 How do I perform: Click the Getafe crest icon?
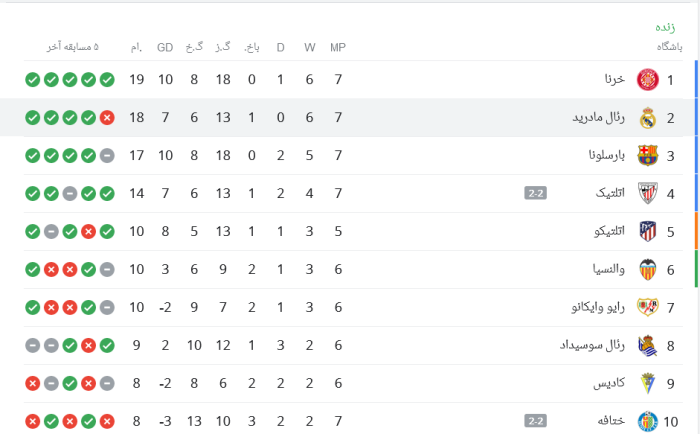pos(647,421)
